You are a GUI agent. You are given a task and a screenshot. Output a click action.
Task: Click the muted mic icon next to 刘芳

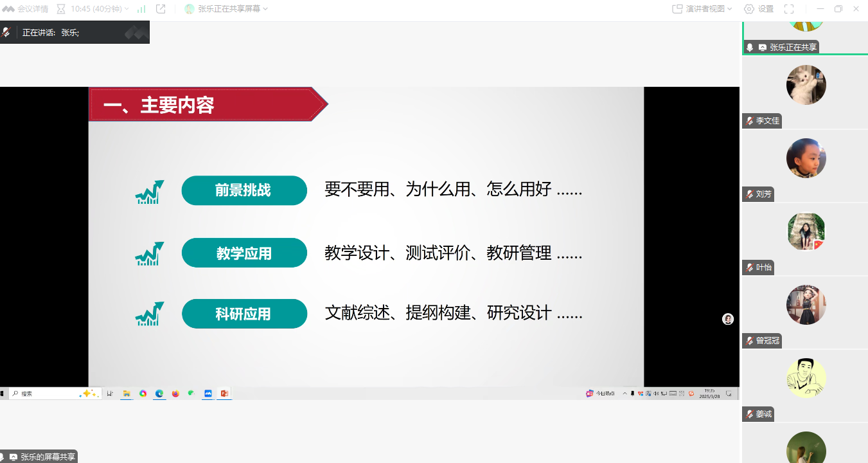[x=749, y=194]
